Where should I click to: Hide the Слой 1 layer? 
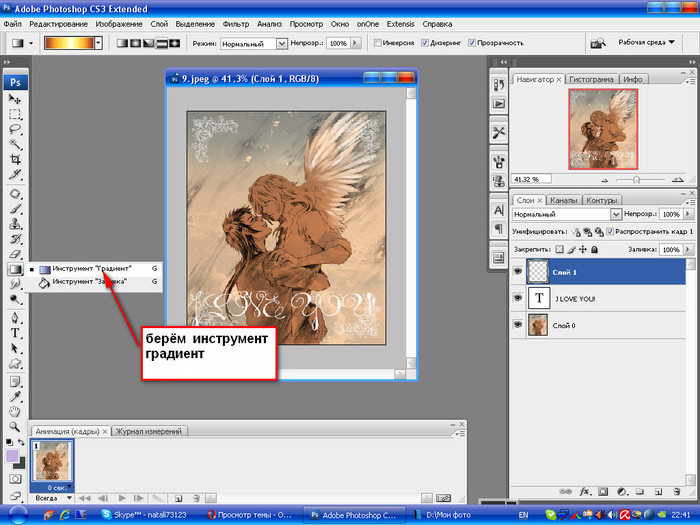(518, 271)
